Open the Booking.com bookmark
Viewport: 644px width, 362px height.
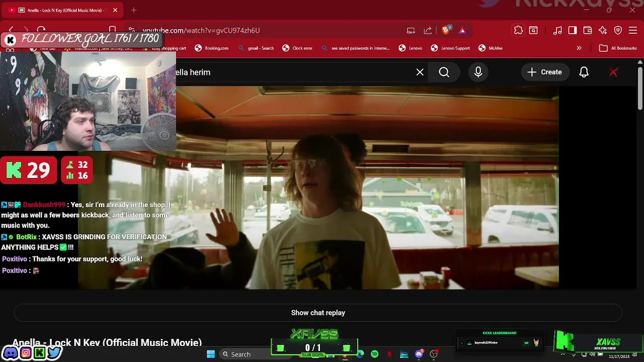212,48
